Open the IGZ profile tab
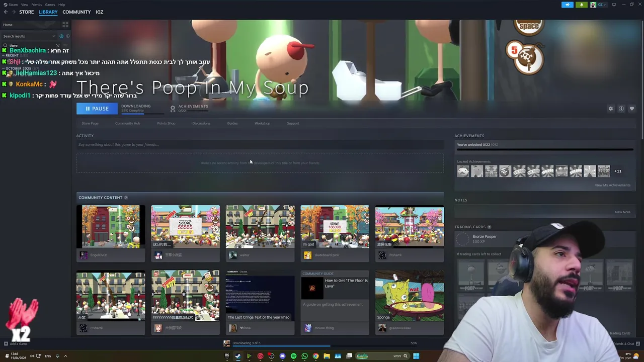644x362 pixels. tap(99, 12)
